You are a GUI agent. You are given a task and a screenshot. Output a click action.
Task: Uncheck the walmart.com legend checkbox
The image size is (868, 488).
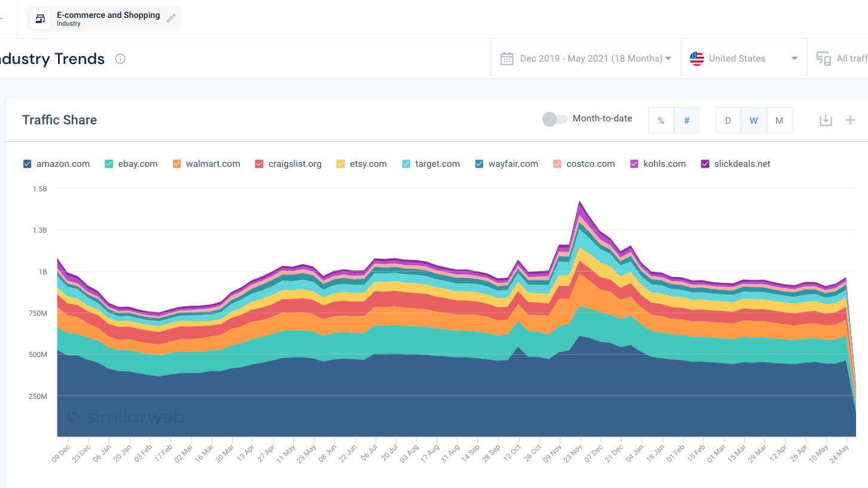click(177, 164)
